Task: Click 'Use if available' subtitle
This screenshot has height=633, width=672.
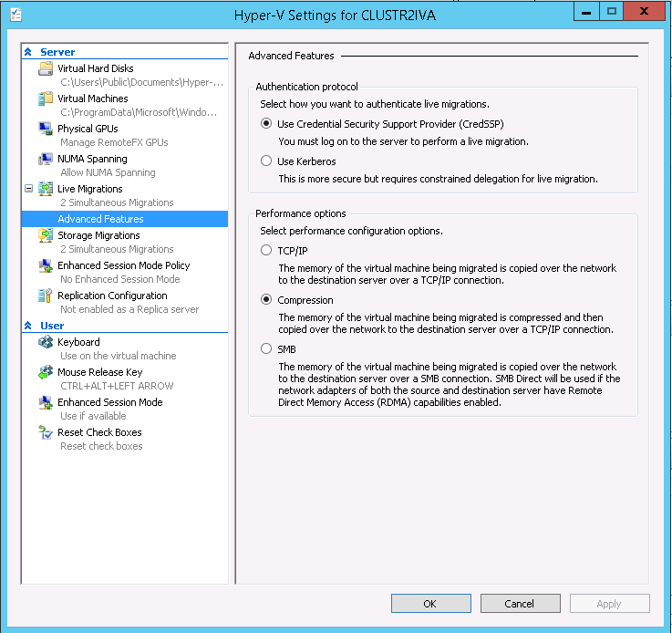Action: point(93,416)
